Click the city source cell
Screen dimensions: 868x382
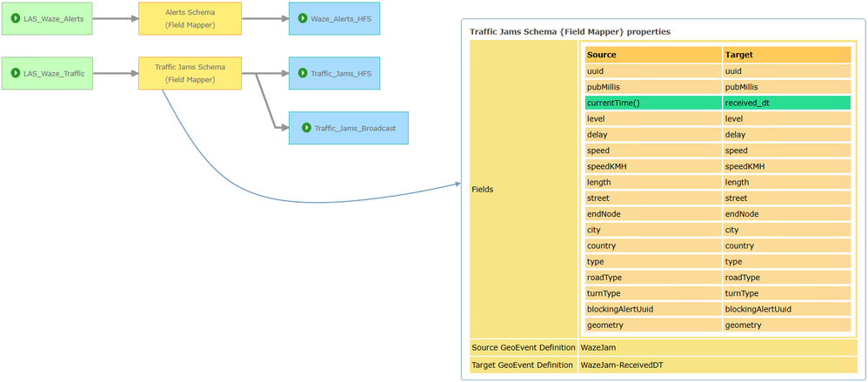point(654,230)
